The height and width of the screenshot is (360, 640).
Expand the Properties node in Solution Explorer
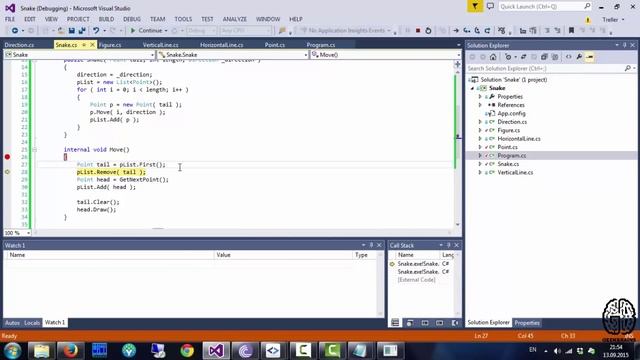[x=480, y=97]
